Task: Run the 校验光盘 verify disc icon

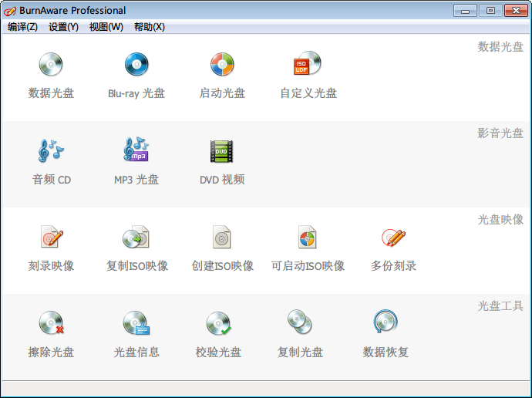Action: tap(219, 323)
